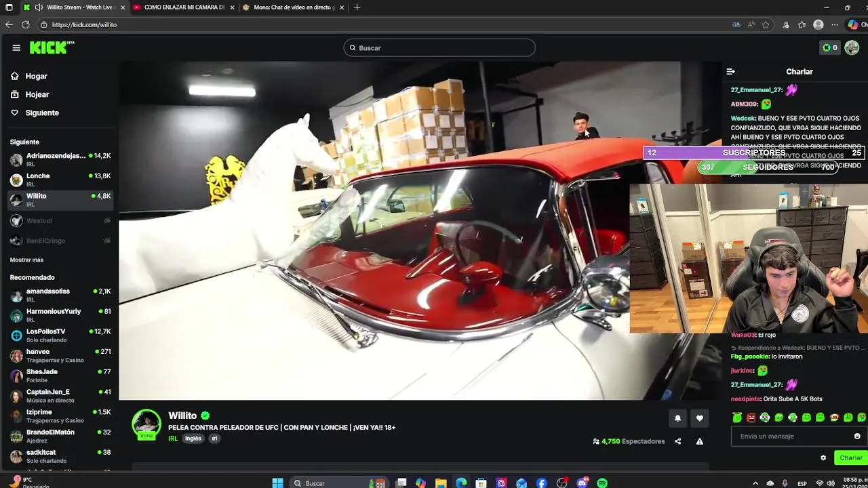Click Willito's streamer avatar

coord(146,424)
